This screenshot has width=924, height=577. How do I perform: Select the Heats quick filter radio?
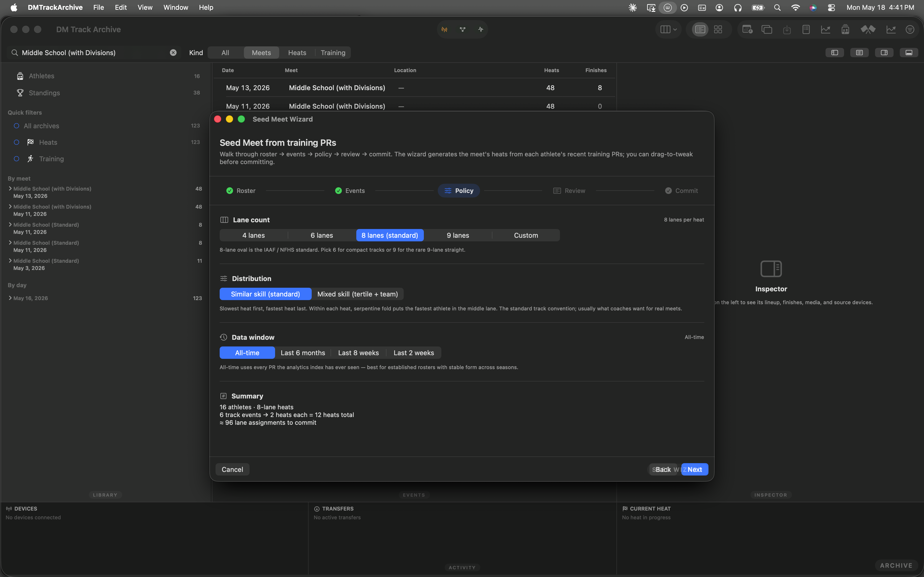tap(16, 142)
